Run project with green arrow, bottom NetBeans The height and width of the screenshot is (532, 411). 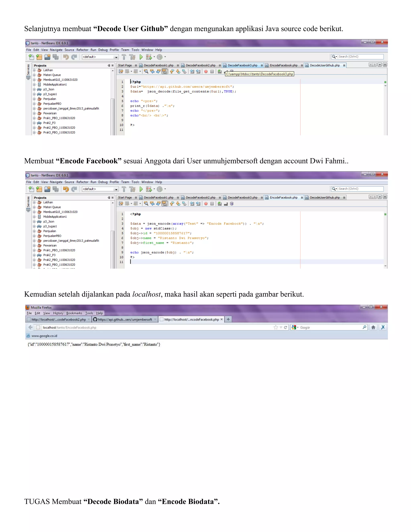(141, 189)
